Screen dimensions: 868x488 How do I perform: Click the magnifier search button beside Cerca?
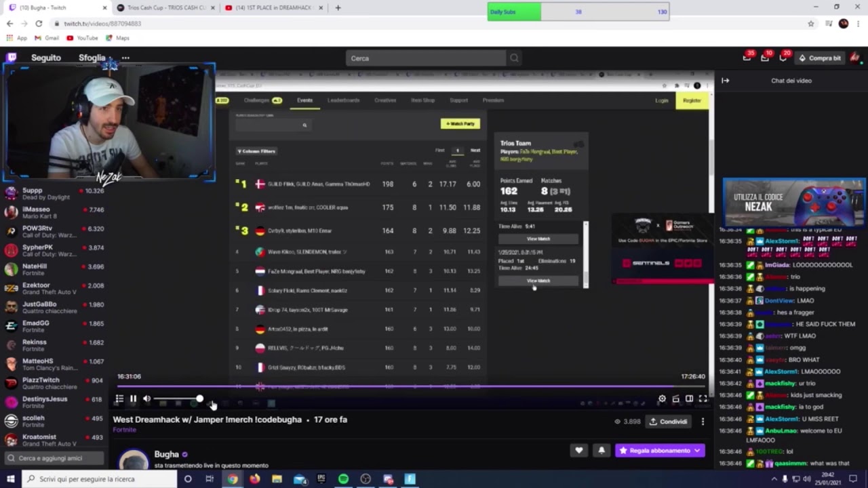tap(514, 58)
